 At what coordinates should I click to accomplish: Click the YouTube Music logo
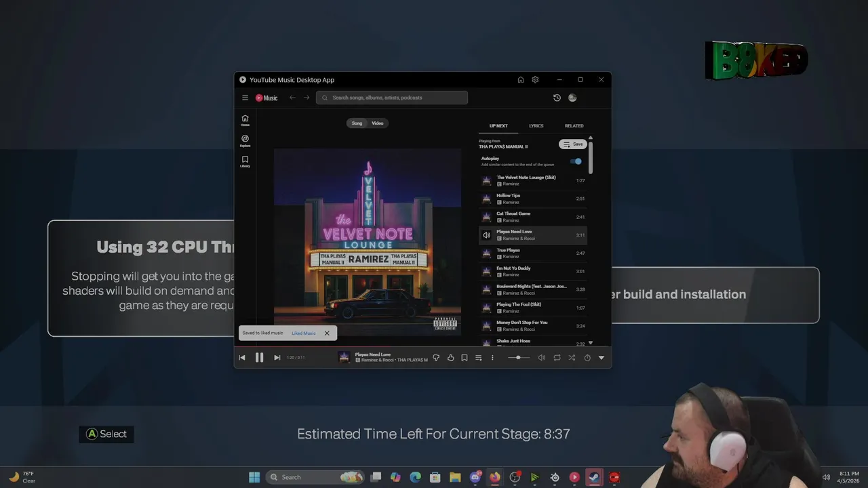pos(267,98)
